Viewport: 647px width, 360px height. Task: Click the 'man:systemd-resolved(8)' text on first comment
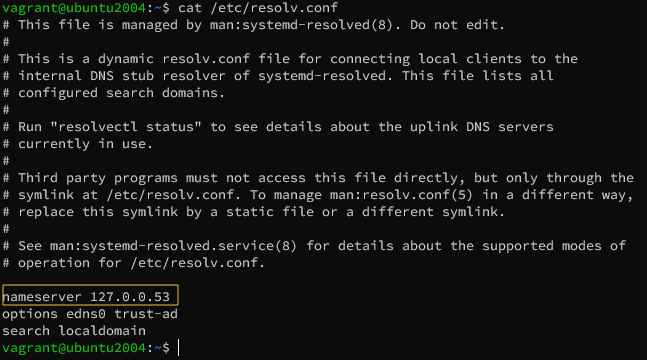pyautogui.click(x=301, y=25)
